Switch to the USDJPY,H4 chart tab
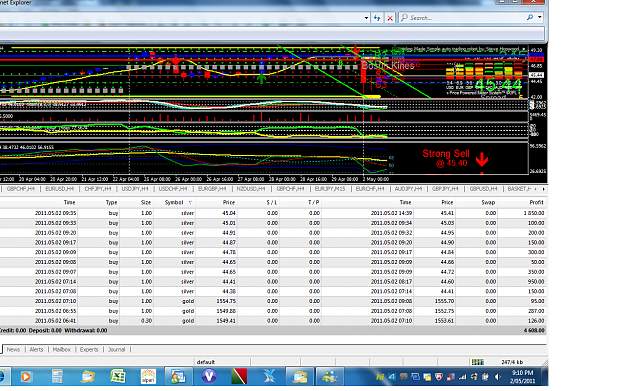Image resolution: width=625 pixels, height=391 pixels. pyautogui.click(x=135, y=189)
